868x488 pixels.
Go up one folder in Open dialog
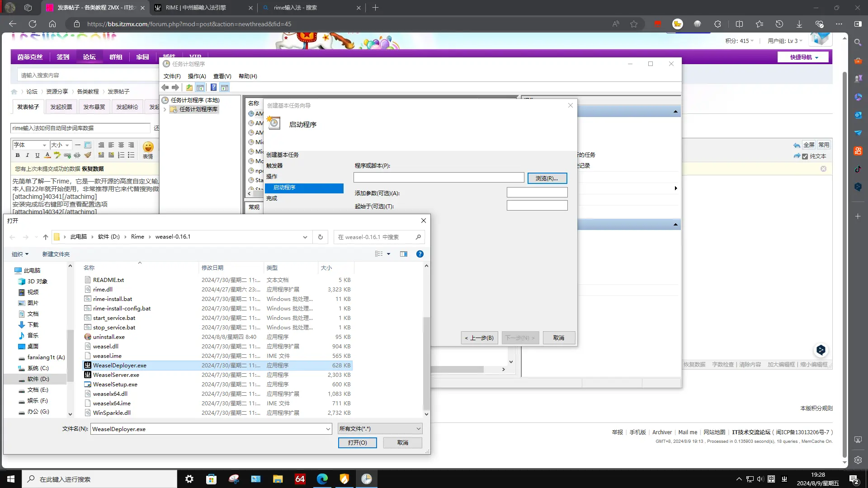tap(45, 237)
